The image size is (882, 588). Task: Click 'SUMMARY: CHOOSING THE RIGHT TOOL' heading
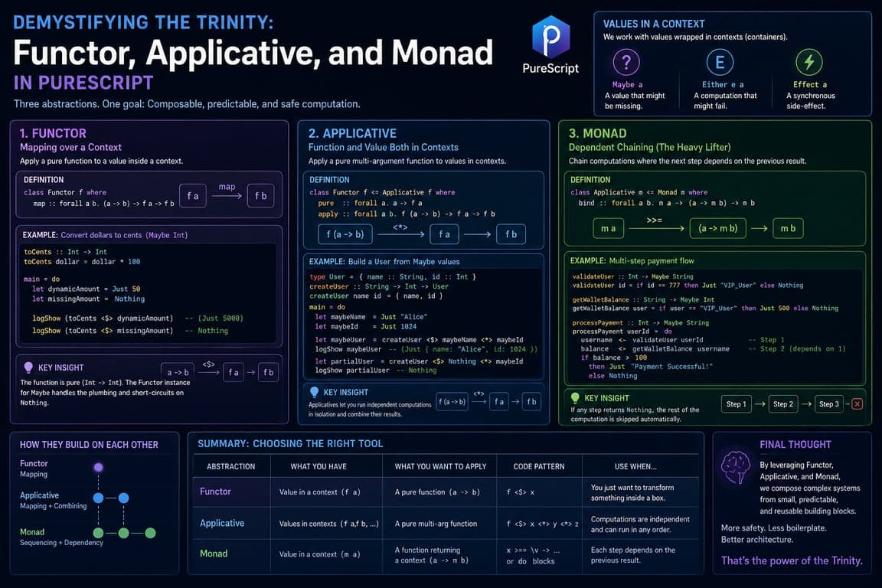[290, 443]
